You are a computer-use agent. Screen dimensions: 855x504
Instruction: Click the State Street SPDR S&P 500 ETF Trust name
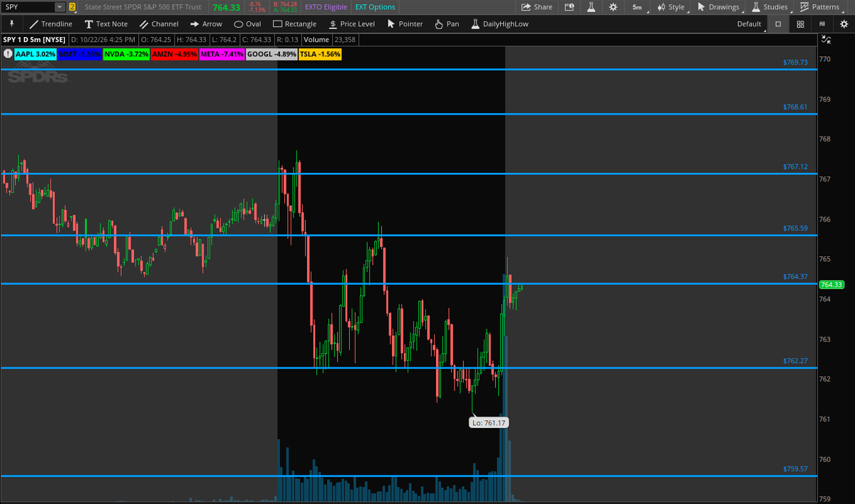click(142, 7)
